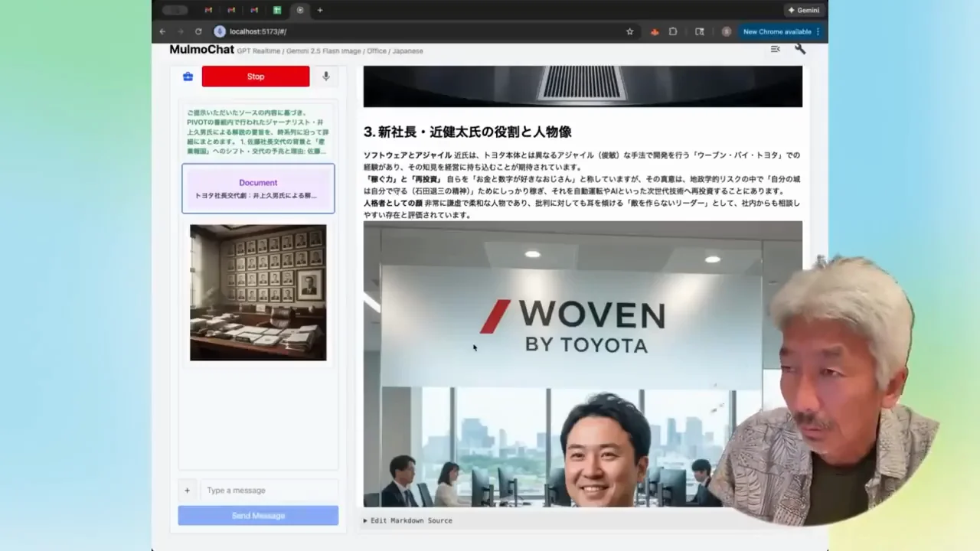Bookmark this page with the star icon

click(630, 31)
